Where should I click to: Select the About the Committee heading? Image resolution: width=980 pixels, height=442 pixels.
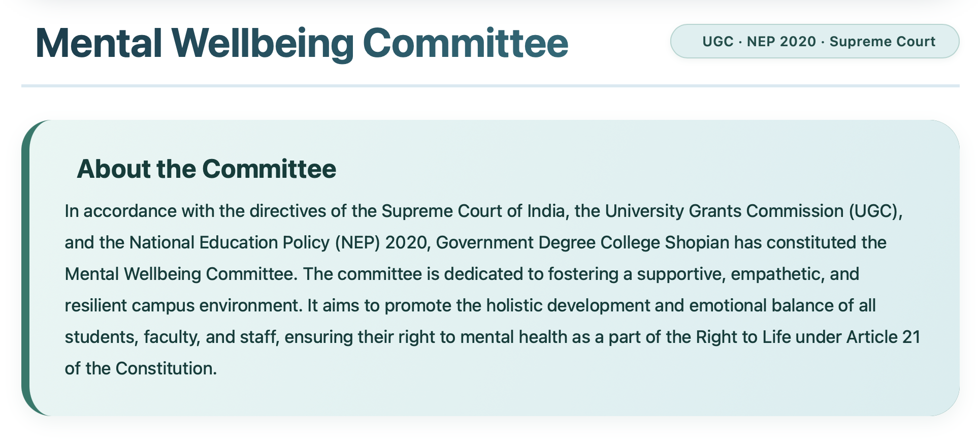pyautogui.click(x=206, y=169)
